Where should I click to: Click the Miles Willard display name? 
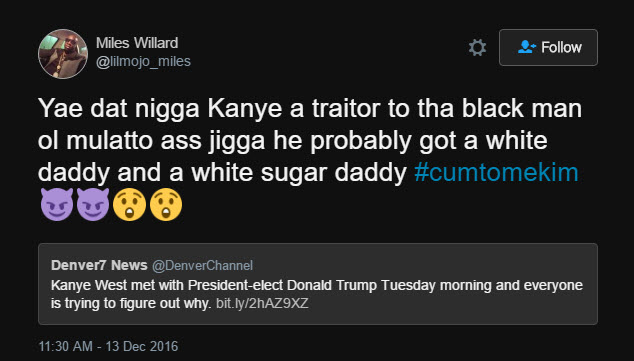(137, 43)
